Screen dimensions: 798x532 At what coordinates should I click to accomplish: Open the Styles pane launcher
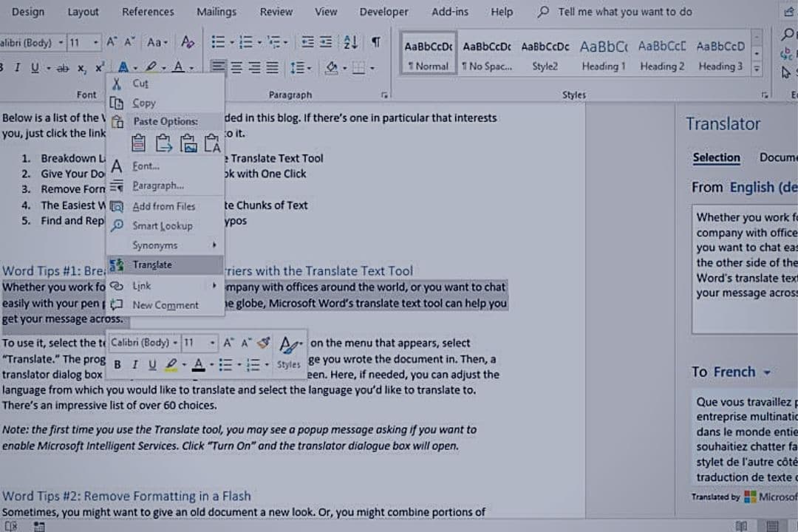[x=765, y=95]
